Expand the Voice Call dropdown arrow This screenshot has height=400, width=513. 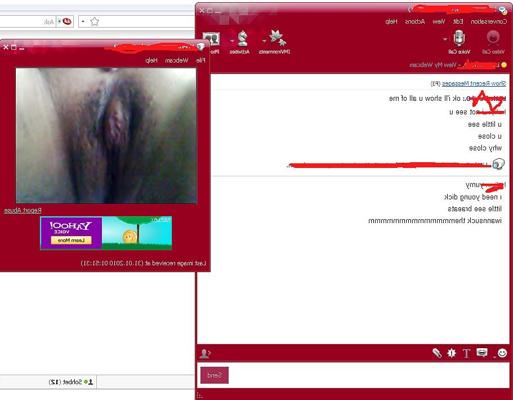pyautogui.click(x=445, y=39)
